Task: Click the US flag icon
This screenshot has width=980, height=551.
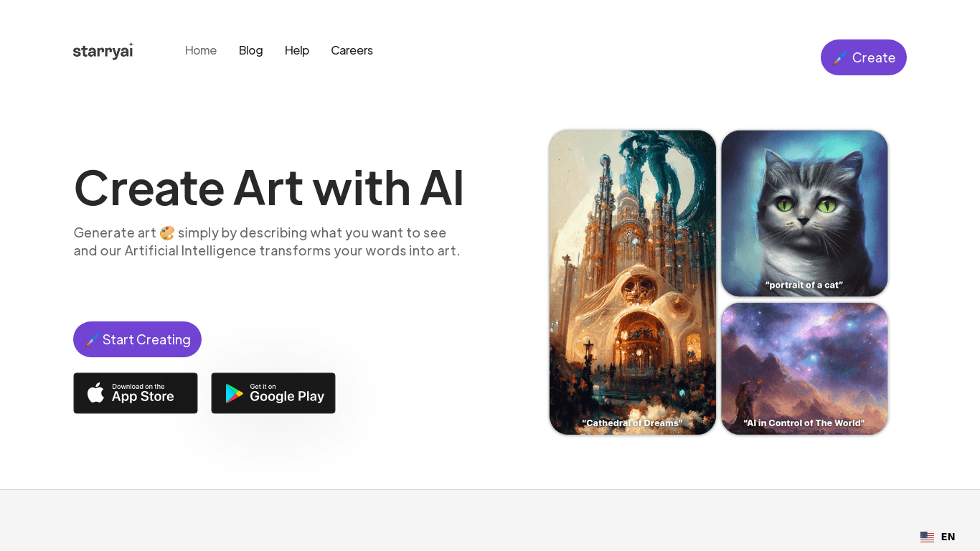Action: click(927, 537)
